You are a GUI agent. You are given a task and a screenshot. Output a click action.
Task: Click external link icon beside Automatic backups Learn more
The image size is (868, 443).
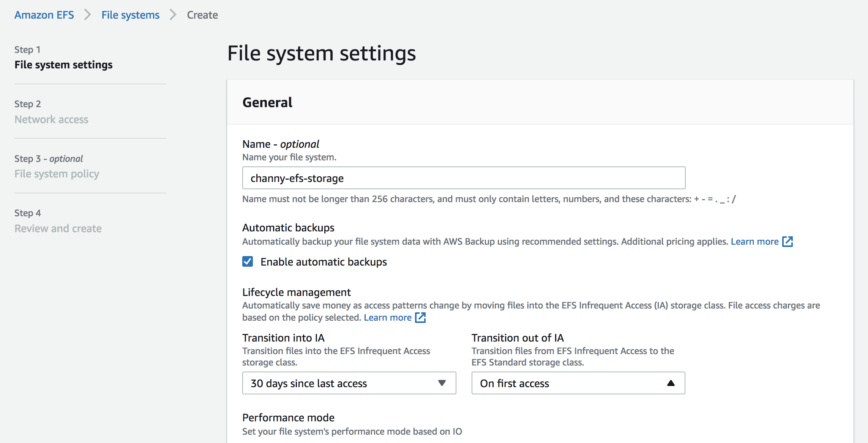click(x=788, y=242)
